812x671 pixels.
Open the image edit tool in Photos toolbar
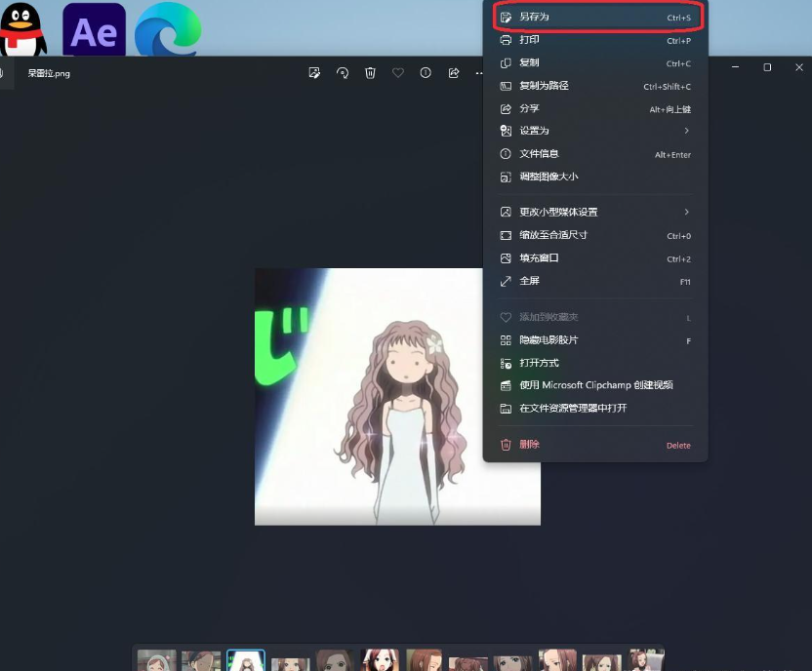[x=314, y=73]
